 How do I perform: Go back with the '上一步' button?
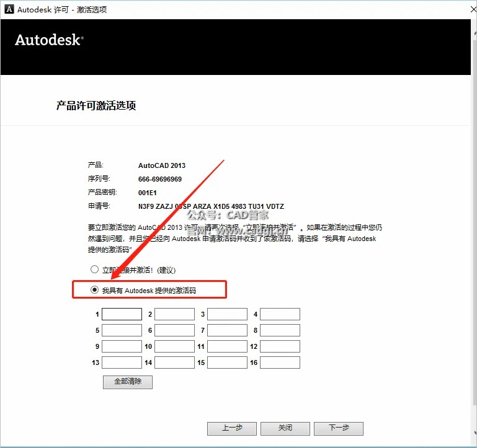(232, 428)
